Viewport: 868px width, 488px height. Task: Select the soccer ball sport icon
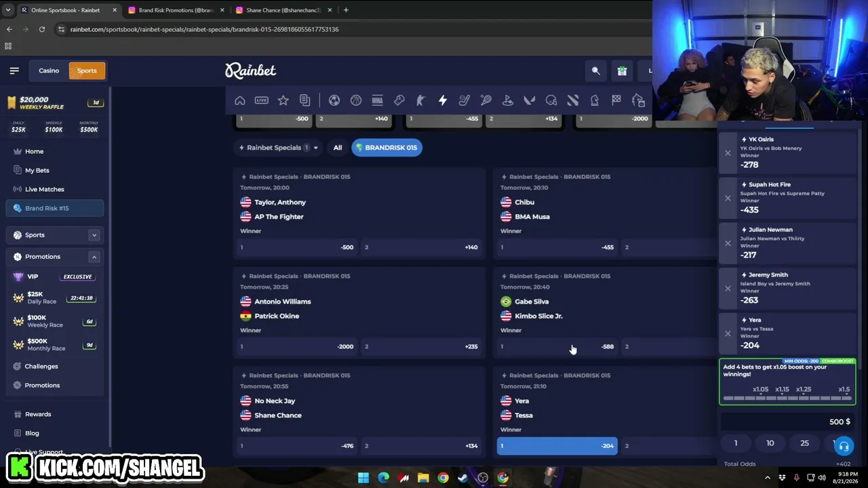334,100
